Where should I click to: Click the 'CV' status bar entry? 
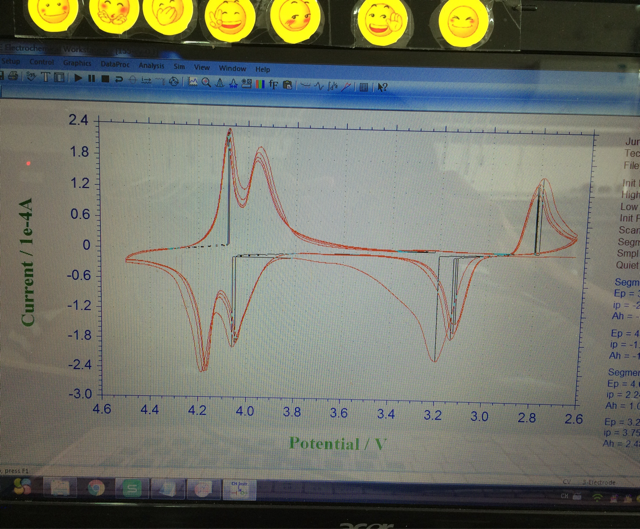(567, 482)
